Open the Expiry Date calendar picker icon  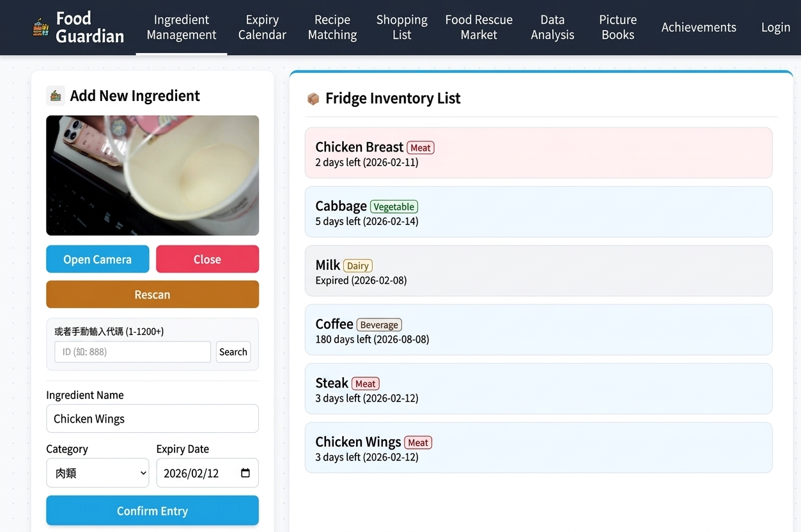[x=245, y=473]
